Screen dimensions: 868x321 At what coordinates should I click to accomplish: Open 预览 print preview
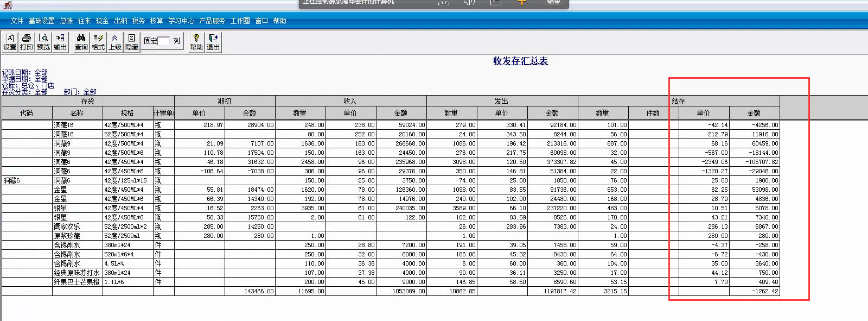[x=43, y=42]
